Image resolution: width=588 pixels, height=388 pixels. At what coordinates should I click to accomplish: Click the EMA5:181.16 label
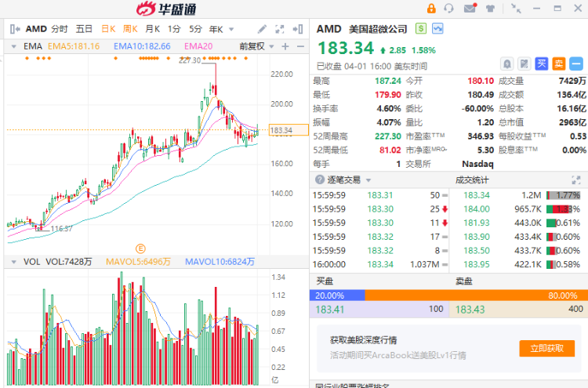[74, 46]
